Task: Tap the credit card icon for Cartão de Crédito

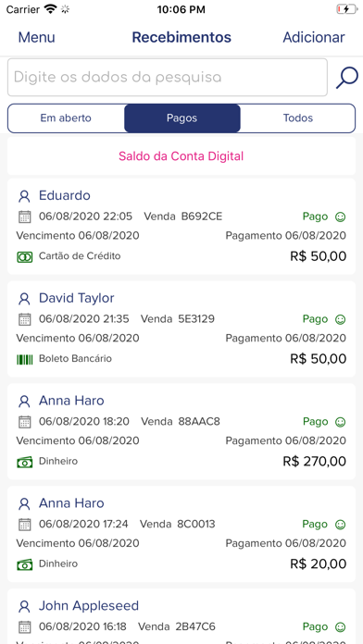Action: point(25,257)
